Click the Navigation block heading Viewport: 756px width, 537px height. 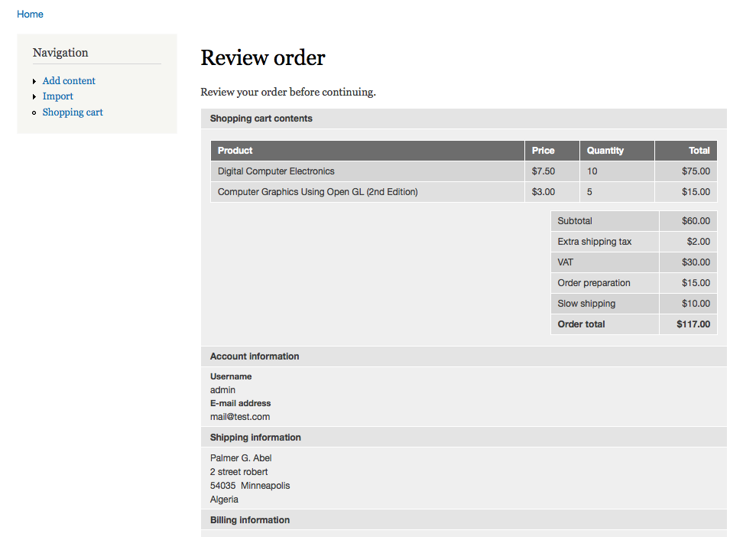60,53
